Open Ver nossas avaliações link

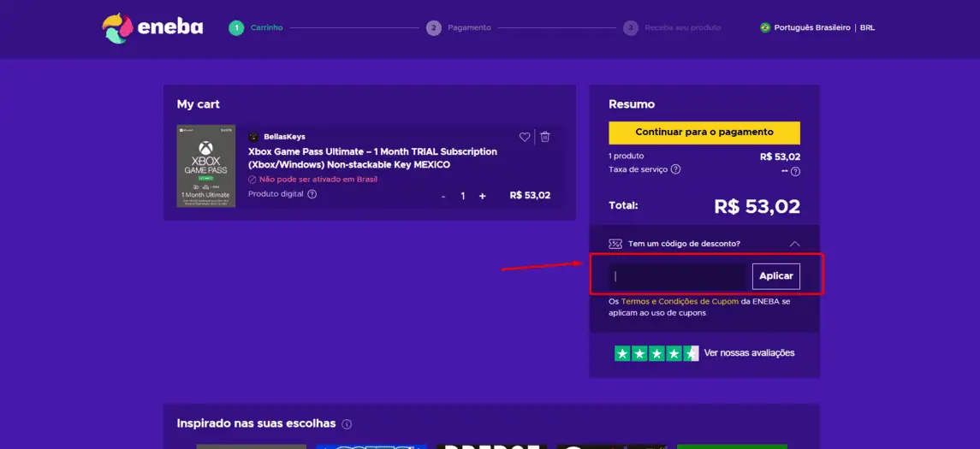749,353
